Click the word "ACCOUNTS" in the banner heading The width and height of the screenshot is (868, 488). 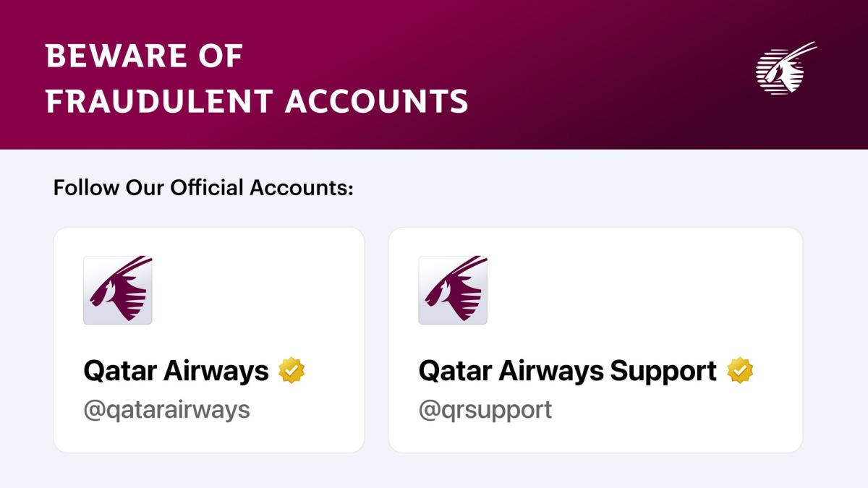pyautogui.click(x=376, y=101)
